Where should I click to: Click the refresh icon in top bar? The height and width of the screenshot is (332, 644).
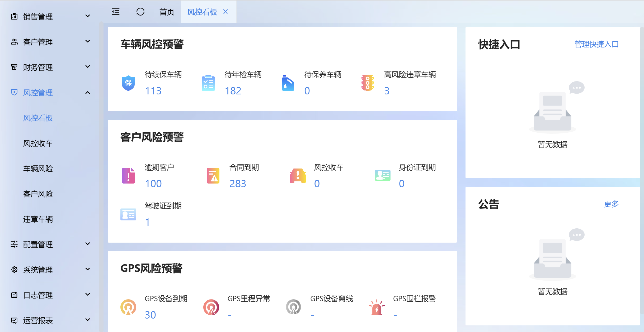point(140,12)
